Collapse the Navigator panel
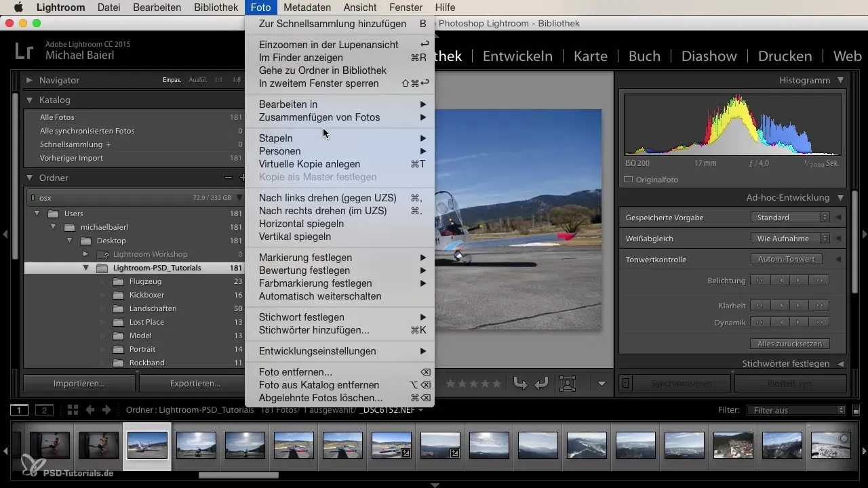 [x=30, y=80]
